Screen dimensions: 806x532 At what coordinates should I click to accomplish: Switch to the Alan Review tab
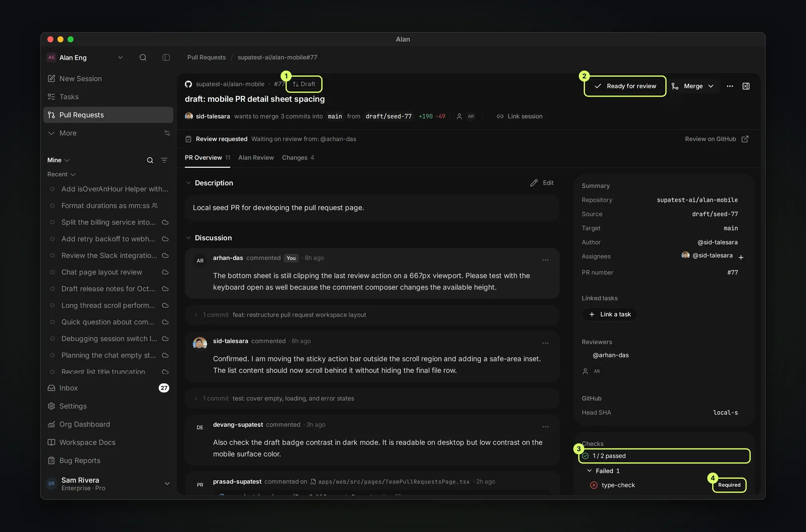click(256, 158)
